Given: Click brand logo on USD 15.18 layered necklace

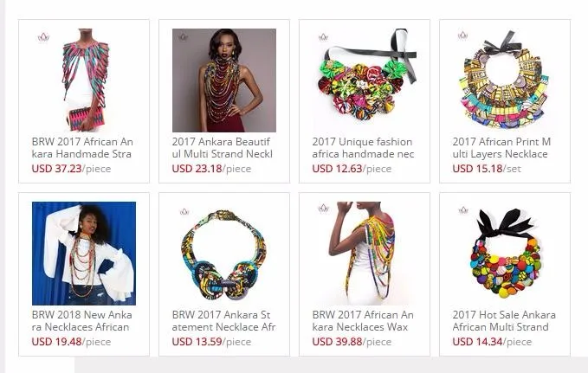Looking at the screenshot, I should 462,35.
